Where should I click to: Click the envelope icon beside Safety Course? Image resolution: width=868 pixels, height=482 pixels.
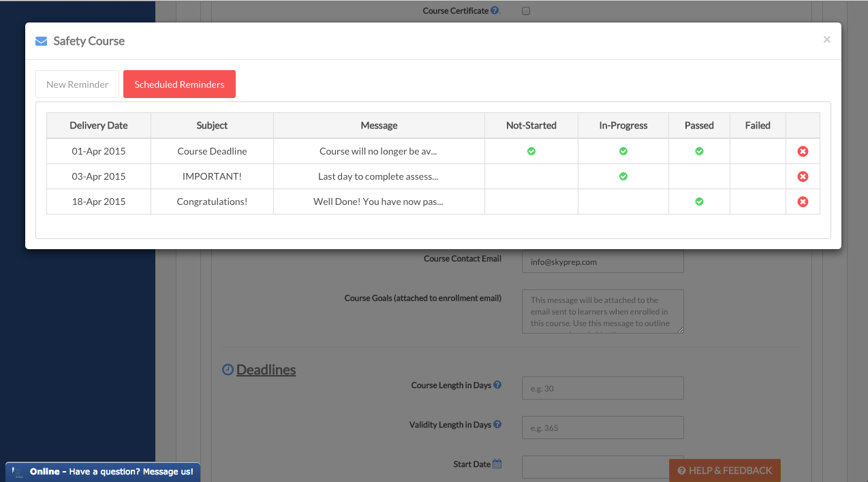41,41
